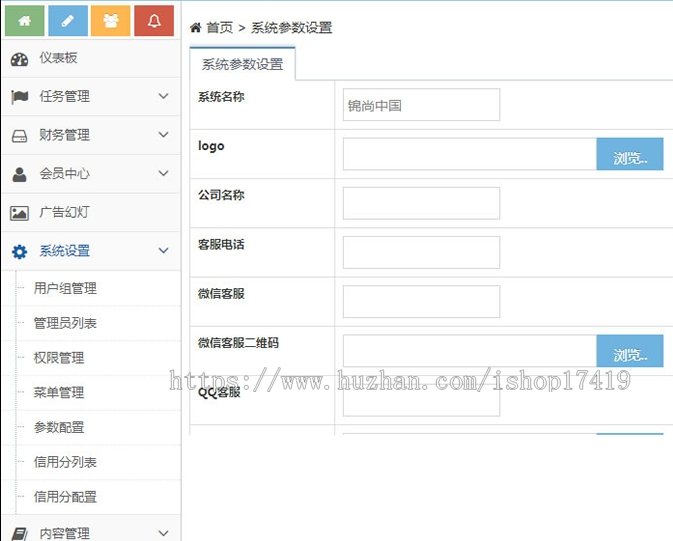Click the 浏览 button for 微信客服二维码

point(630,351)
